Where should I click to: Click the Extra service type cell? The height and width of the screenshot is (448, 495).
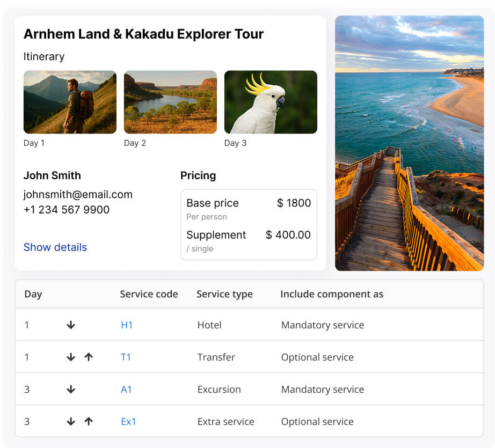click(x=225, y=422)
